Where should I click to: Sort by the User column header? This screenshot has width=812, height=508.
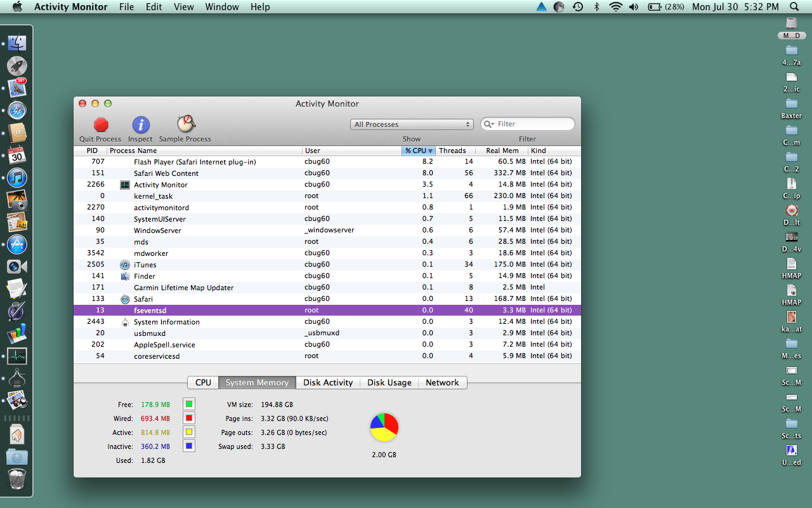352,150
